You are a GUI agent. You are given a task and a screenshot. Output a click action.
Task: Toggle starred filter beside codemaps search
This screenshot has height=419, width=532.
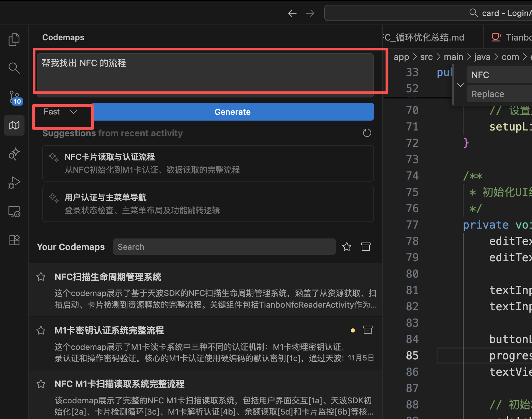[x=347, y=247]
